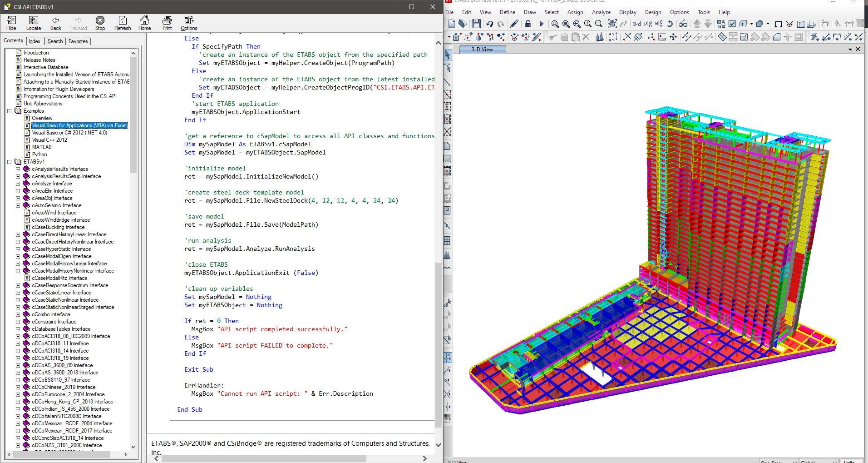
Task: Click the Refresh button in help toolbar
Action: [x=123, y=23]
